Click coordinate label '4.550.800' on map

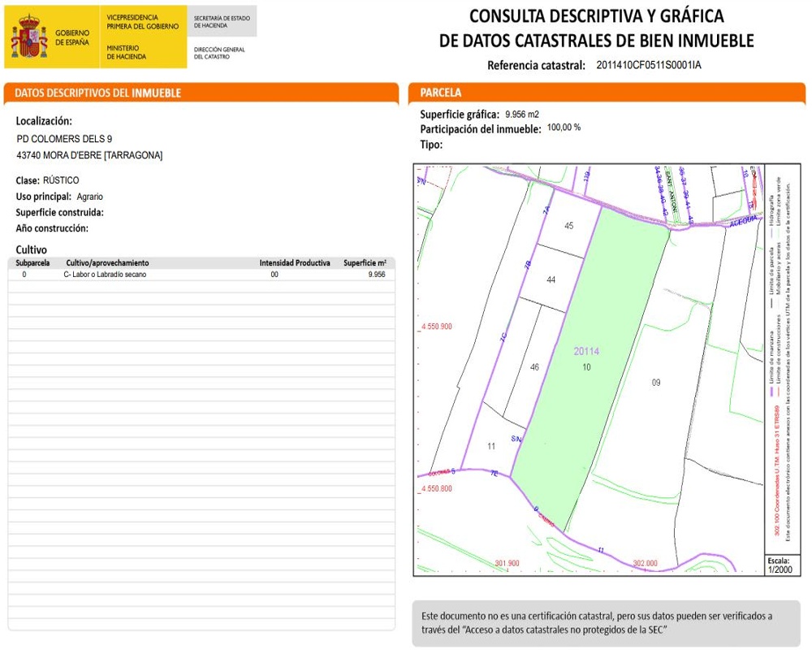(437, 488)
